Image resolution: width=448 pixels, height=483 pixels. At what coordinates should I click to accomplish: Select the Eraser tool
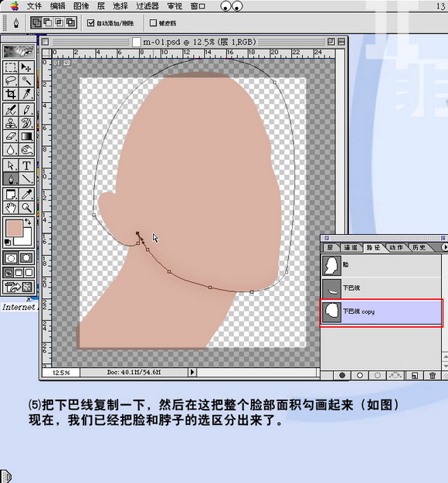tap(11, 136)
